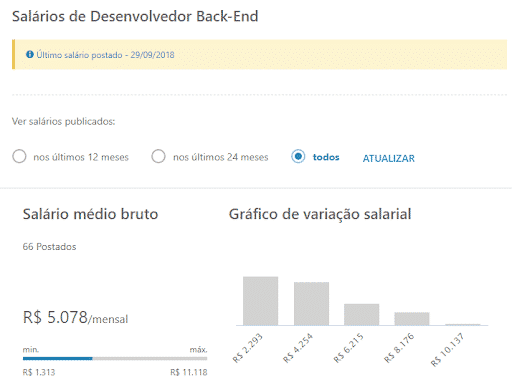This screenshot has height=389, width=512.
Task: Click the R$ 6.215 bar in chart
Action: click(362, 314)
